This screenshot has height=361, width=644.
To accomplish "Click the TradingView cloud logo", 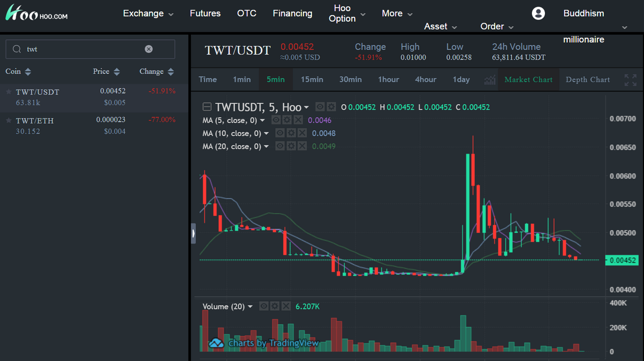I will point(216,343).
